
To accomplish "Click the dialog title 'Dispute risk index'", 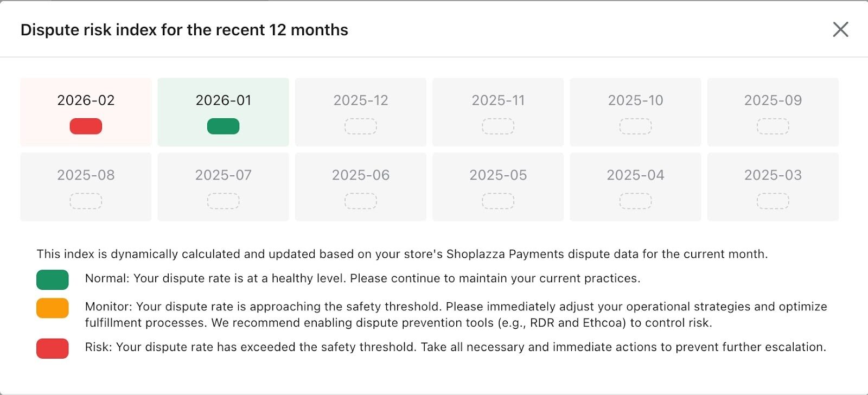I will (184, 30).
